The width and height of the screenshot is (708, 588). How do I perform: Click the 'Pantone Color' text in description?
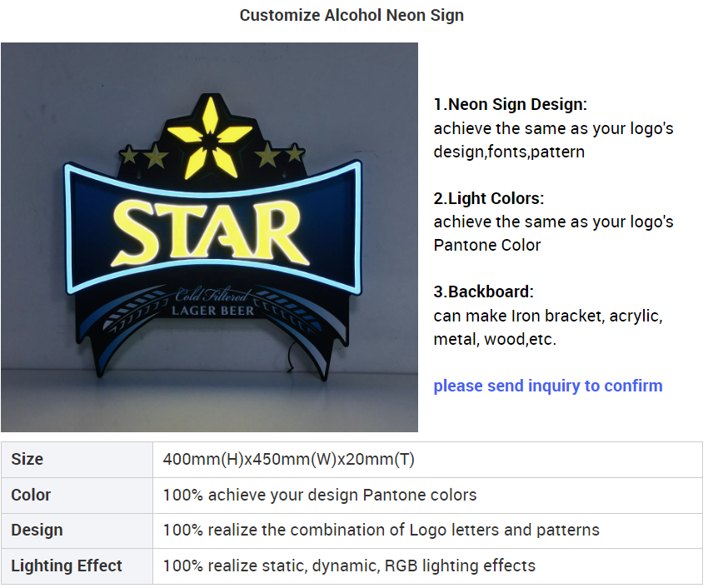486,245
